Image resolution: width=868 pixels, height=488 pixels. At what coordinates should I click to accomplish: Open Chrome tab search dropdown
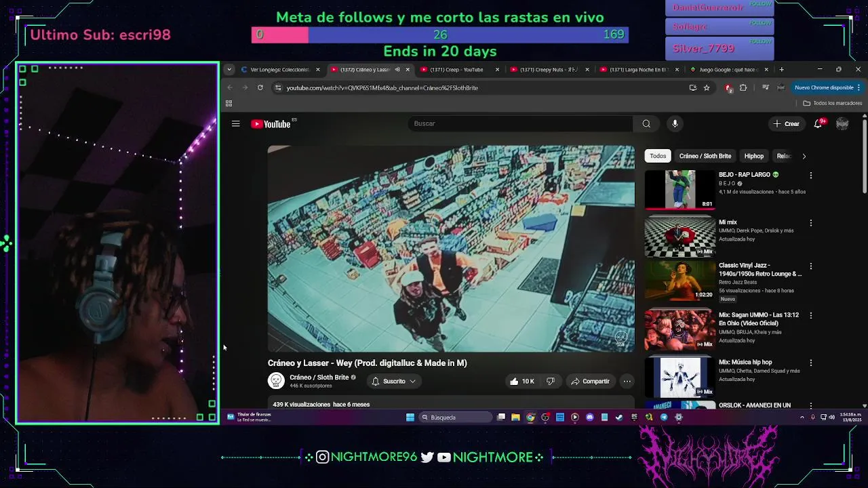229,69
